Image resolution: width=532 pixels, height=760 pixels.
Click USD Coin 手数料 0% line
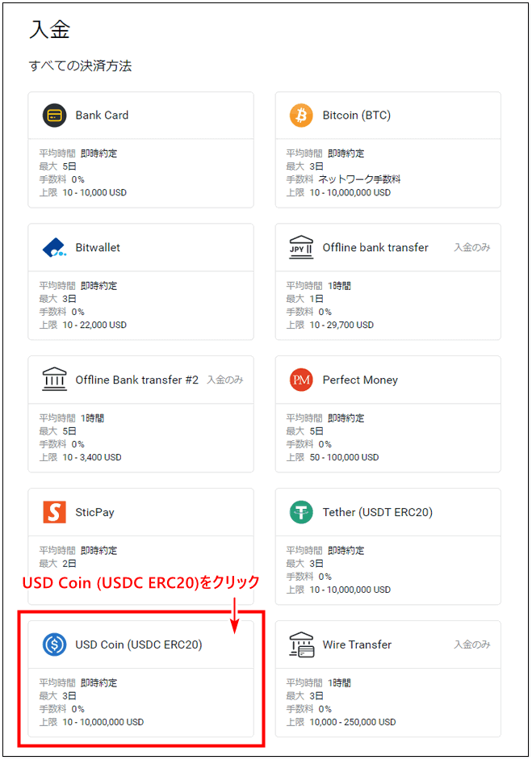(x=62, y=708)
